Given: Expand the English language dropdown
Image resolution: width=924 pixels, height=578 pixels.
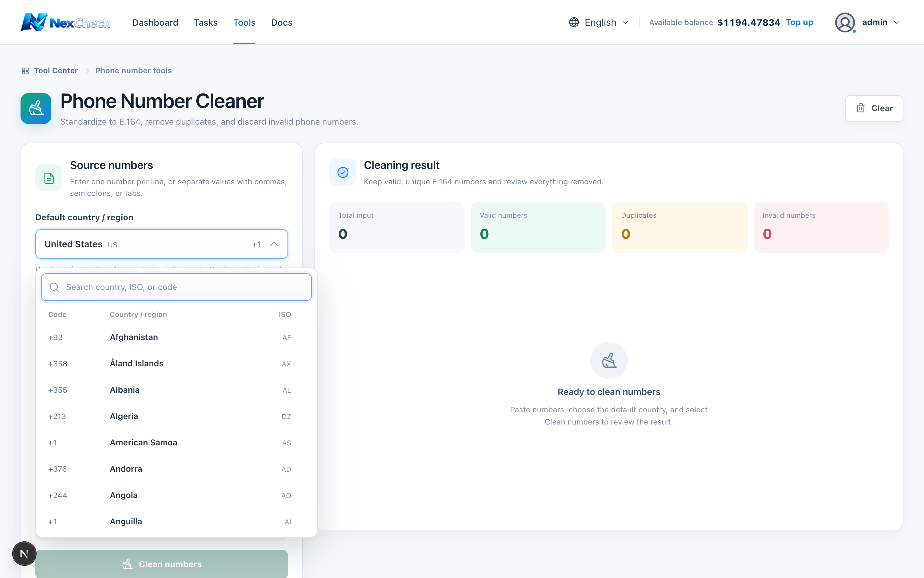Looking at the screenshot, I should (x=599, y=22).
